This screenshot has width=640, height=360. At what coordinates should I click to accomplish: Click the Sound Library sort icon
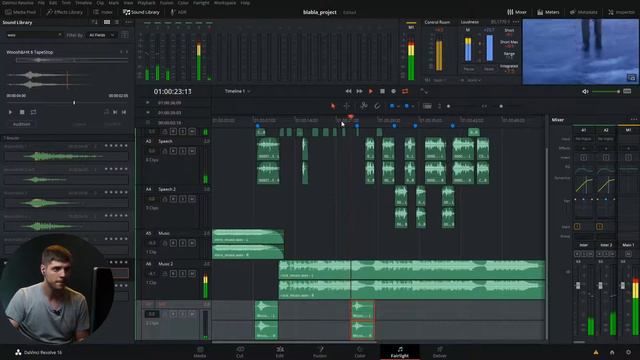pyautogui.click(x=95, y=22)
